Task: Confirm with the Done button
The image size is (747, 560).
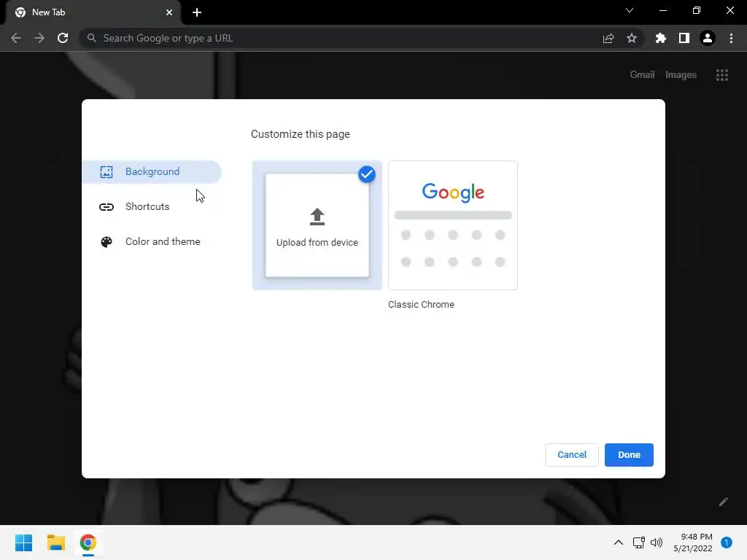Action: [629, 455]
